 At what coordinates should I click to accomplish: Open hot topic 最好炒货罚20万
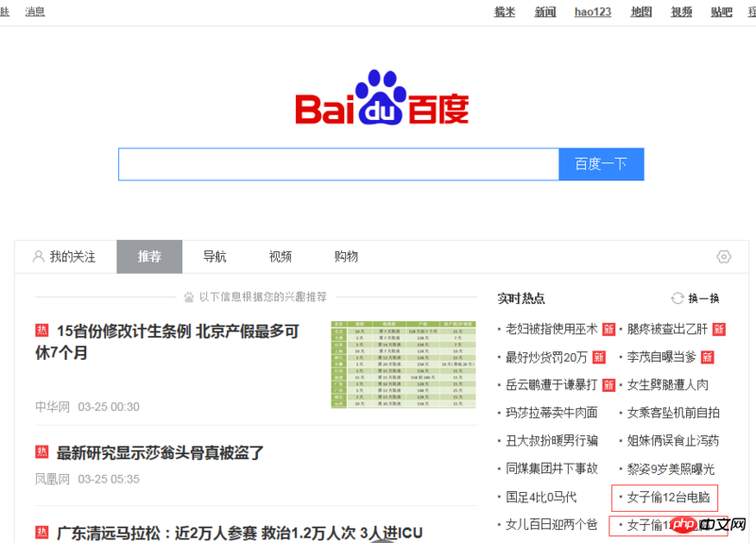click(x=546, y=357)
